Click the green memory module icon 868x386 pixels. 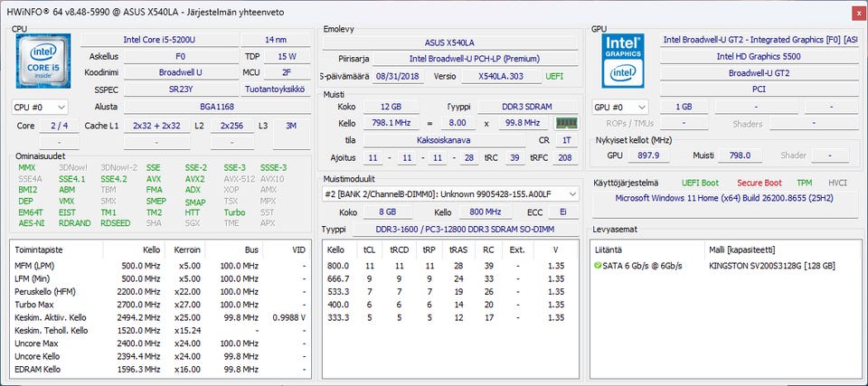[x=566, y=123]
